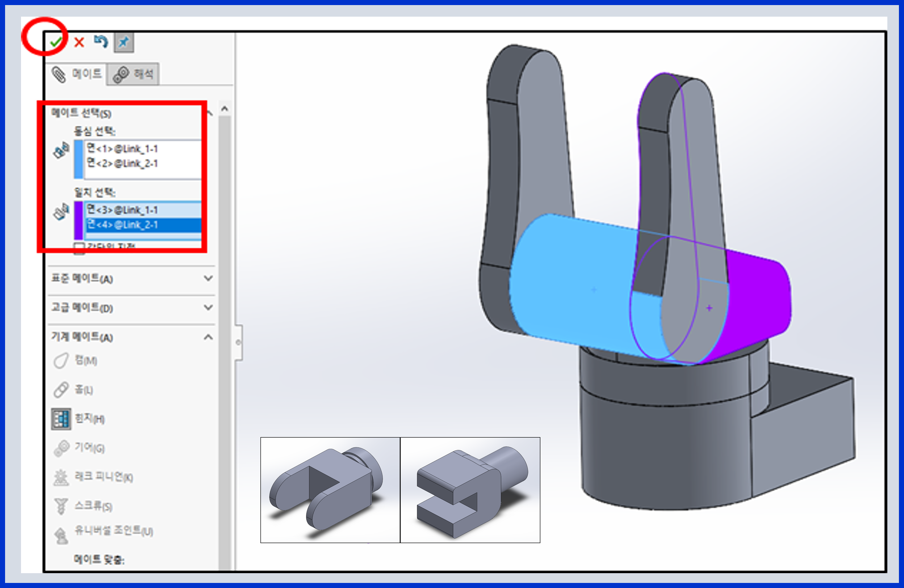Click the purple coincident selection color bar

(78, 220)
